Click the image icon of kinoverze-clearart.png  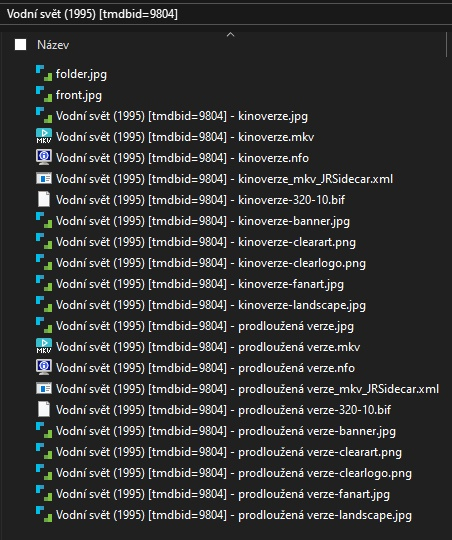click(44, 241)
